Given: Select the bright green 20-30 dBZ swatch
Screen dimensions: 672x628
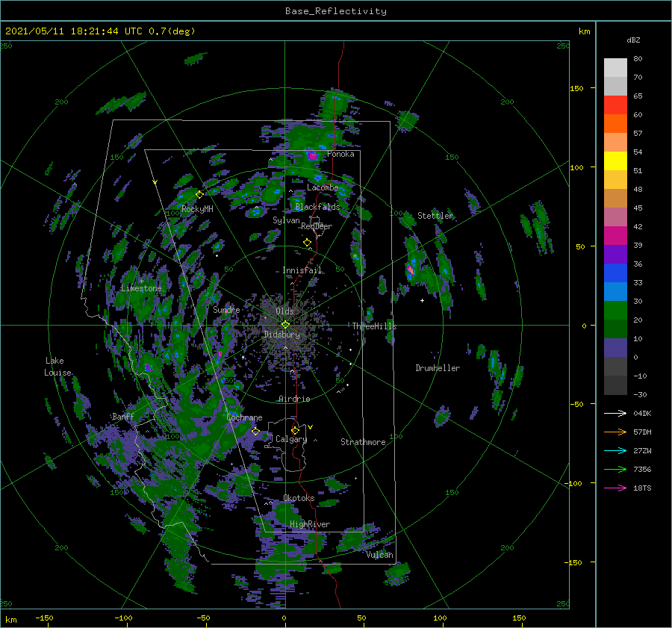Looking at the screenshot, I should click(x=615, y=311).
